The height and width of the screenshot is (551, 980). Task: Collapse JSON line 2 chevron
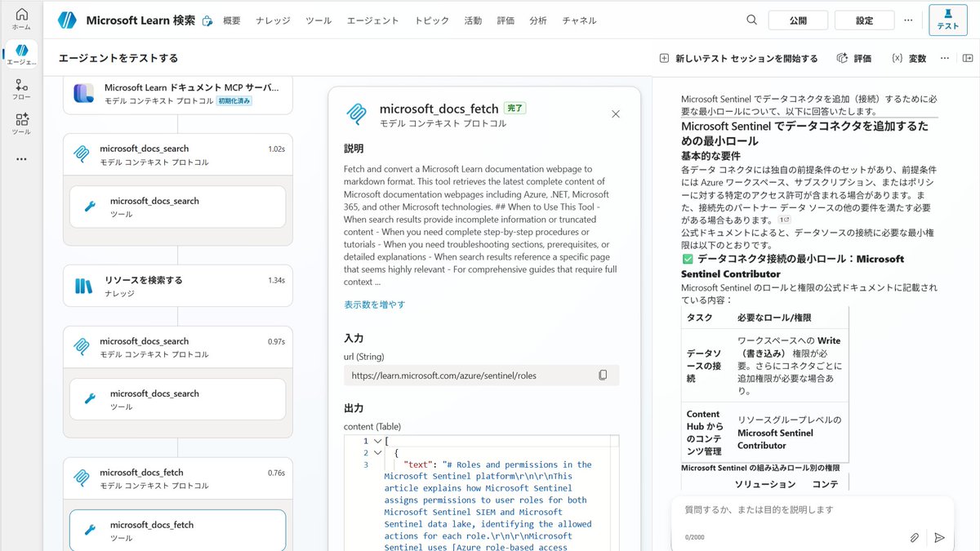tap(377, 453)
